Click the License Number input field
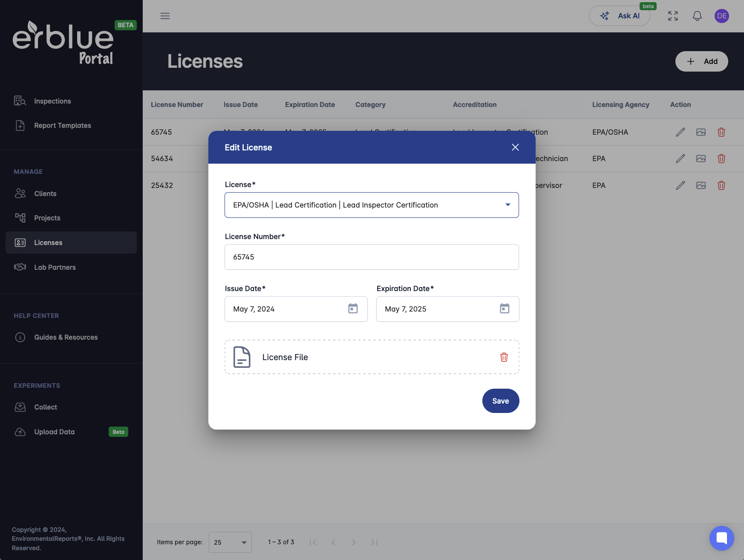744x560 pixels. coord(372,257)
